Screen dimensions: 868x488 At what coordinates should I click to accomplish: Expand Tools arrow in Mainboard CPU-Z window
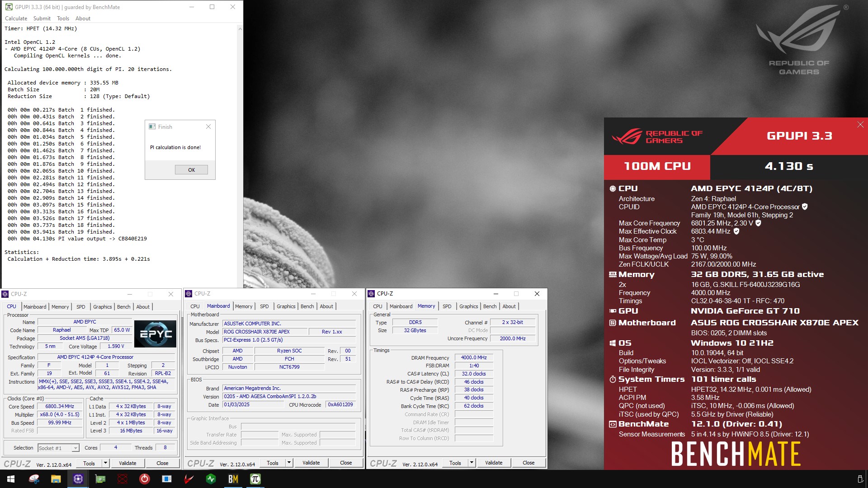coord(289,463)
